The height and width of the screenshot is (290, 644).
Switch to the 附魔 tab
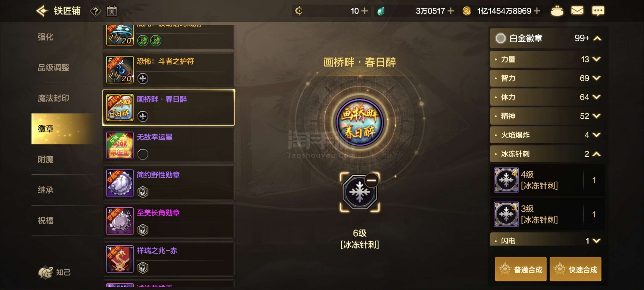(x=46, y=160)
